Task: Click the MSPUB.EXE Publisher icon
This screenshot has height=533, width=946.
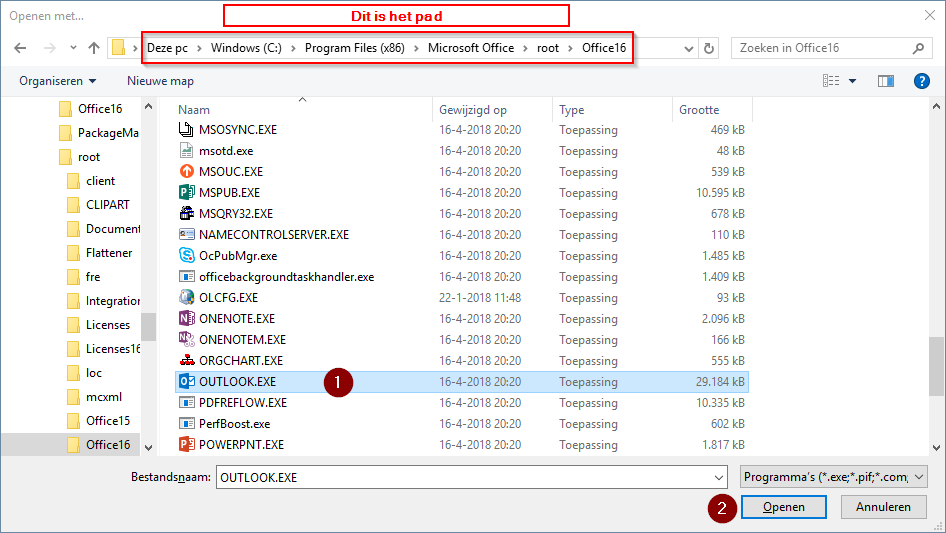Action: 186,193
